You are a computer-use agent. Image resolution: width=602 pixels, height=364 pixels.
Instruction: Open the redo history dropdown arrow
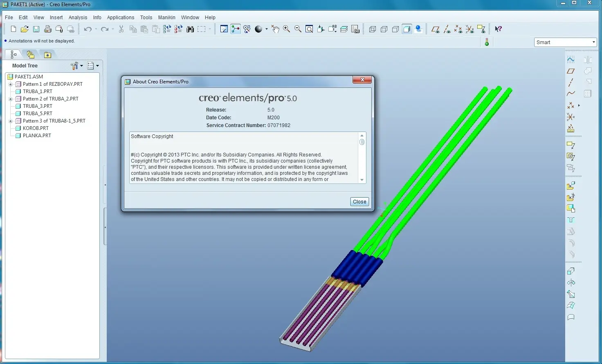click(113, 29)
